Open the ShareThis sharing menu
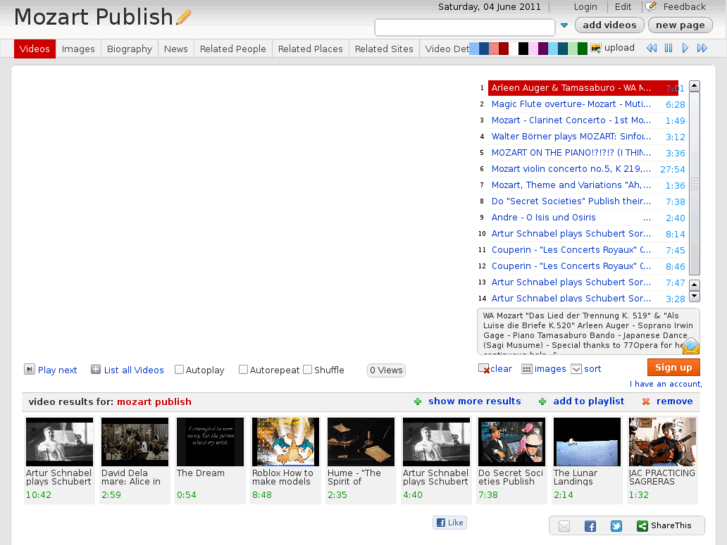The image size is (727, 545). tap(664, 526)
